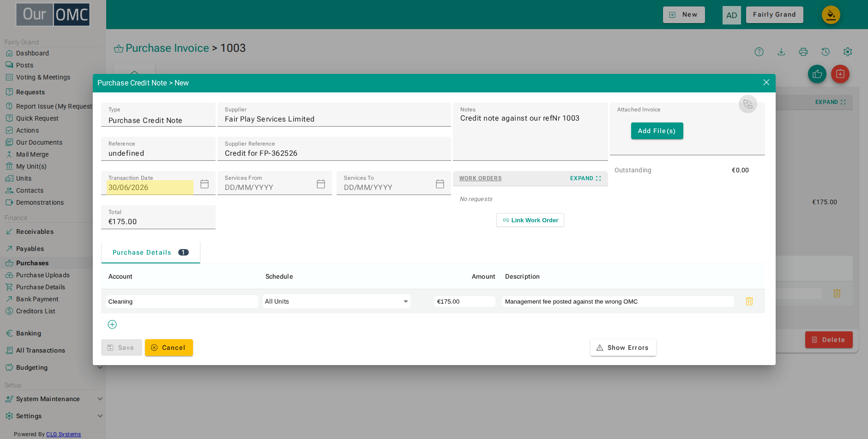Viewport: 868px width, 439px height.
Task: Click the attached invoice swap icon
Action: tap(748, 104)
